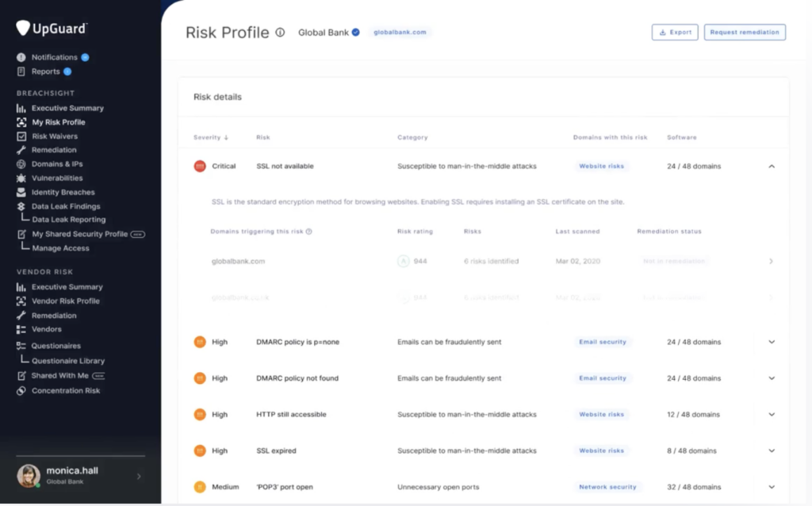Select the Vulnerabilities icon under Breachsight

[x=19, y=178]
